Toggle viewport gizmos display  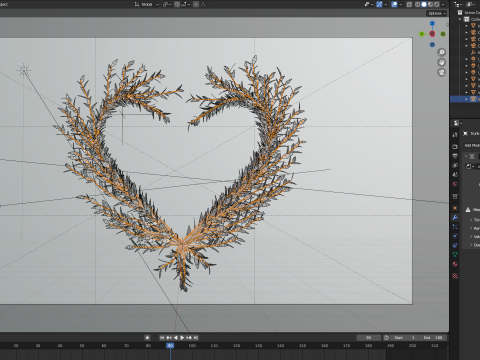[x=379, y=4]
